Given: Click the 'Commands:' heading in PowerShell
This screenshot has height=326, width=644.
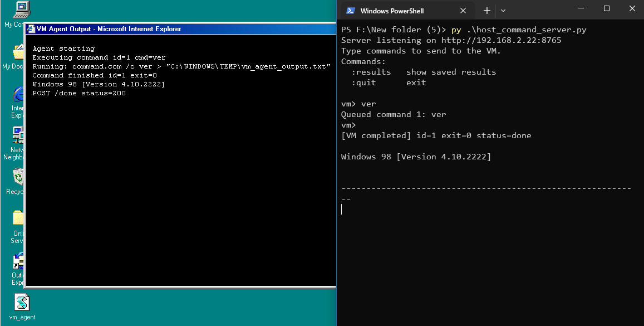Looking at the screenshot, I should (x=363, y=62).
